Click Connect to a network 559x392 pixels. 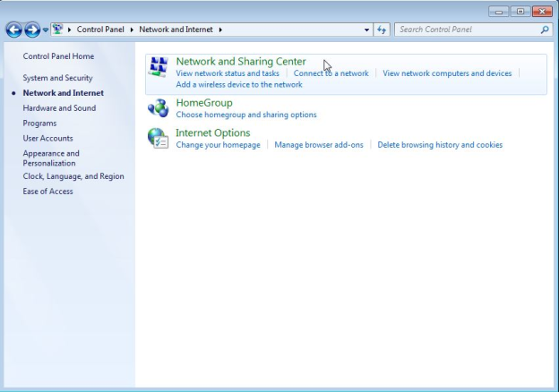pos(331,73)
